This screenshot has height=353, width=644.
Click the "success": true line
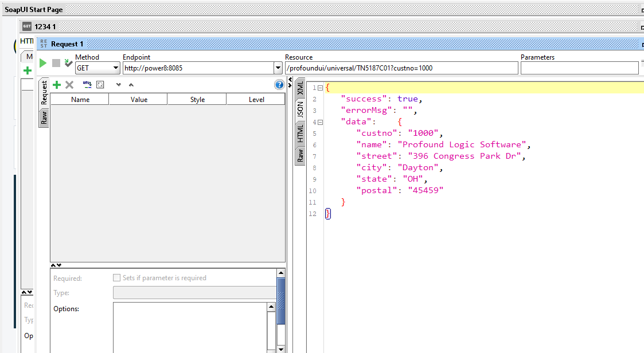pos(381,99)
